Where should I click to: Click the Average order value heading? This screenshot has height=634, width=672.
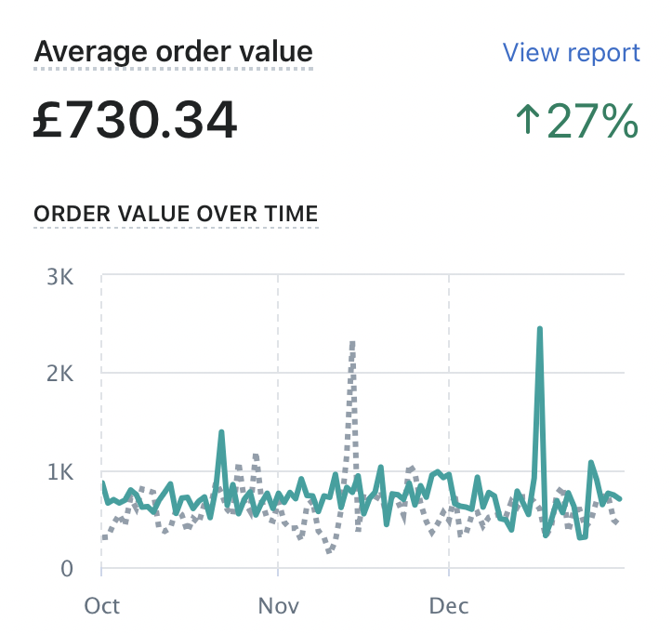(173, 51)
